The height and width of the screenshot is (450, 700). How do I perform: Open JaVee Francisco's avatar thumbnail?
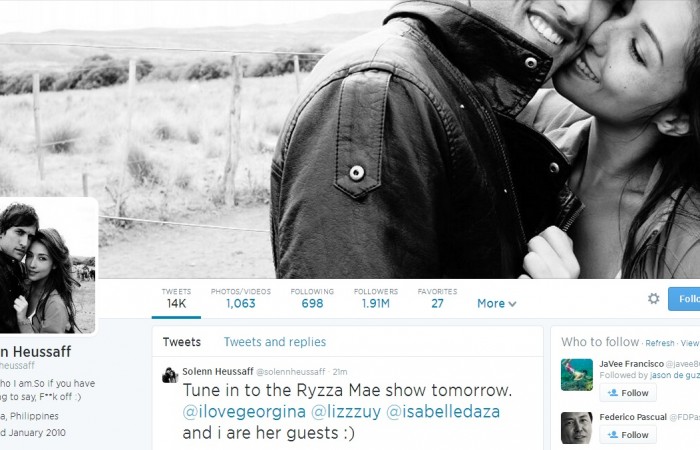pos(577,375)
